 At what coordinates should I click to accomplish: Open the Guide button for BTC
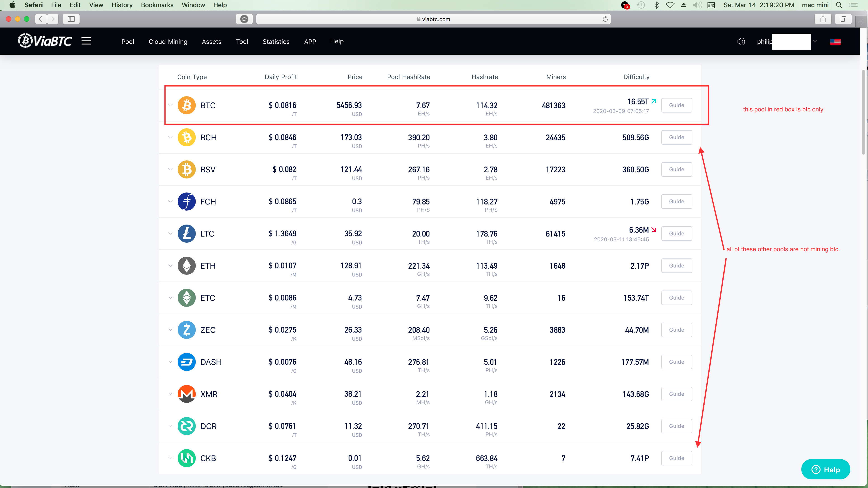(x=676, y=105)
